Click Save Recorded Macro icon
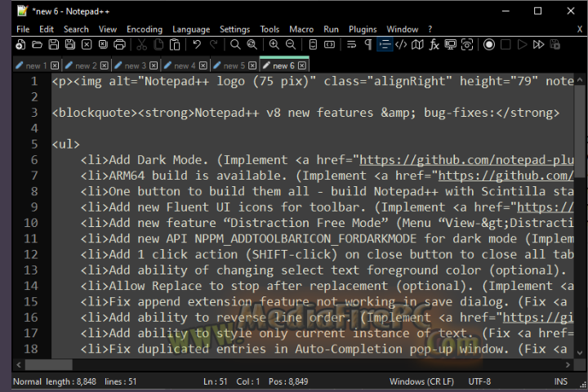The height and width of the screenshot is (392, 588). pos(555,45)
